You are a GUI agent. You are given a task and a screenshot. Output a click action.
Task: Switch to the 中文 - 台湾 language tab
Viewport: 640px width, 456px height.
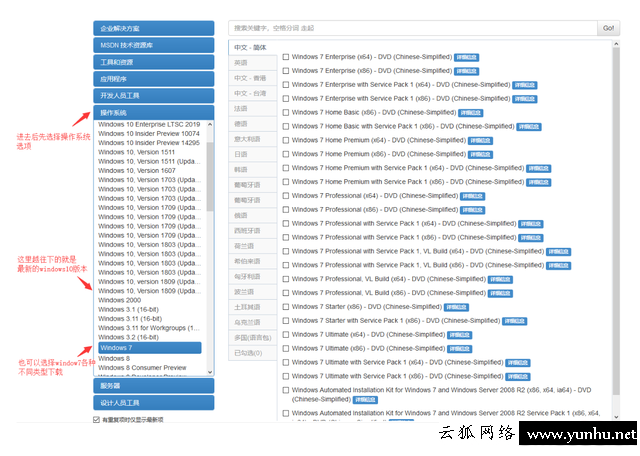point(253,93)
